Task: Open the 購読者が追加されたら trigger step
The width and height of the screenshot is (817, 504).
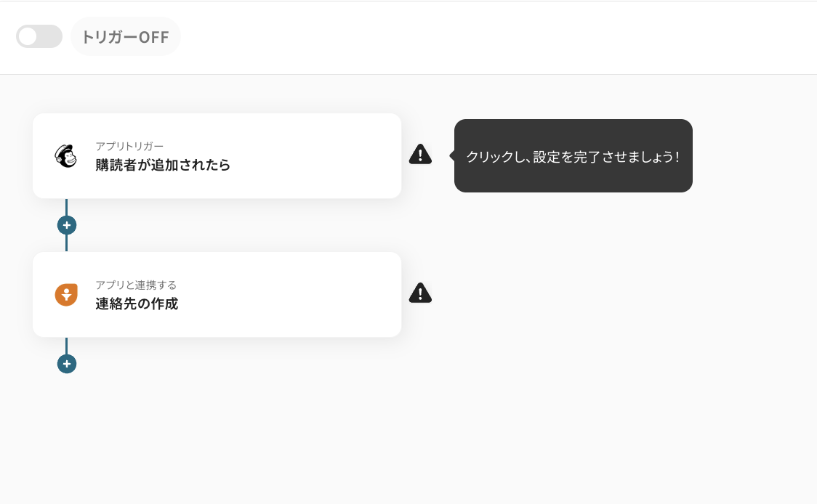Action: pos(163,165)
